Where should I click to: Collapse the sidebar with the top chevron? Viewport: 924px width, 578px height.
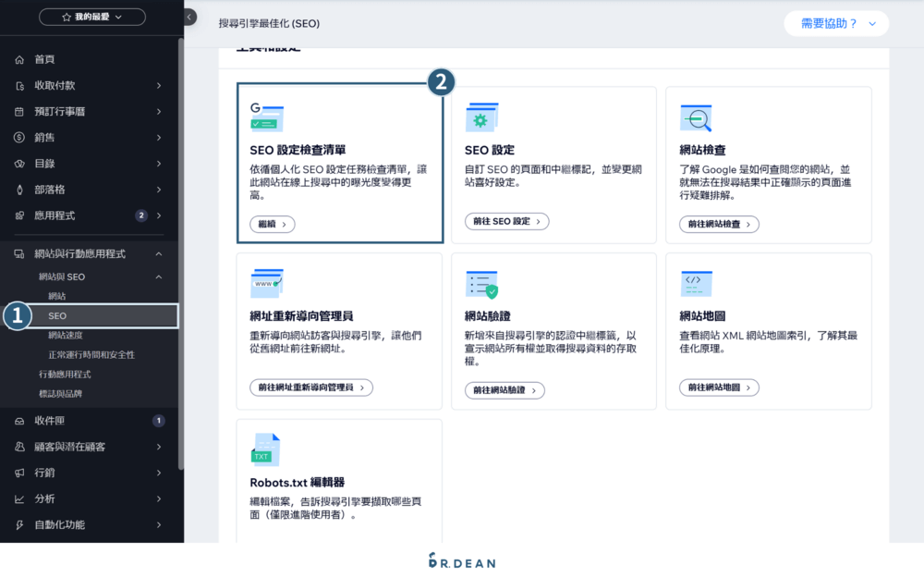189,16
